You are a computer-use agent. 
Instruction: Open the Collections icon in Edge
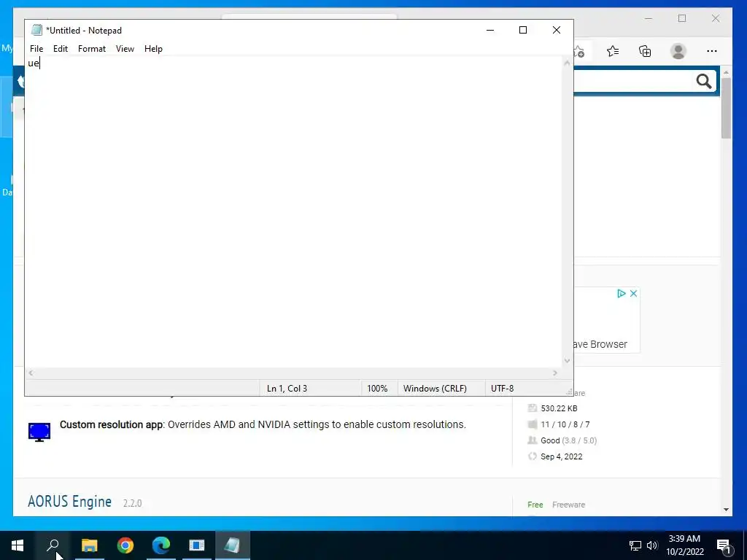click(x=645, y=51)
